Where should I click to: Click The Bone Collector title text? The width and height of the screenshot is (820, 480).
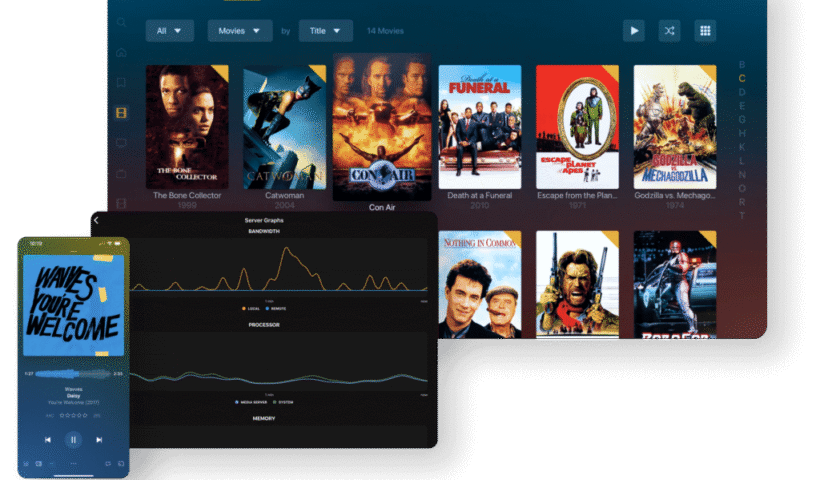(187, 195)
